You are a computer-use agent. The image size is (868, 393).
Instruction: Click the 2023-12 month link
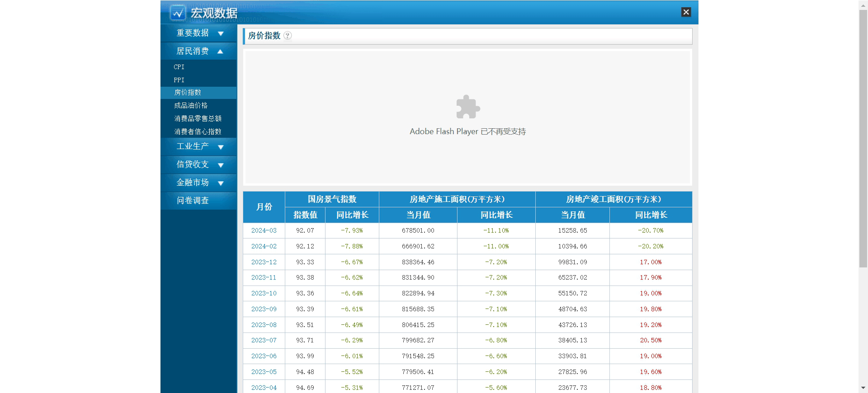click(x=264, y=262)
